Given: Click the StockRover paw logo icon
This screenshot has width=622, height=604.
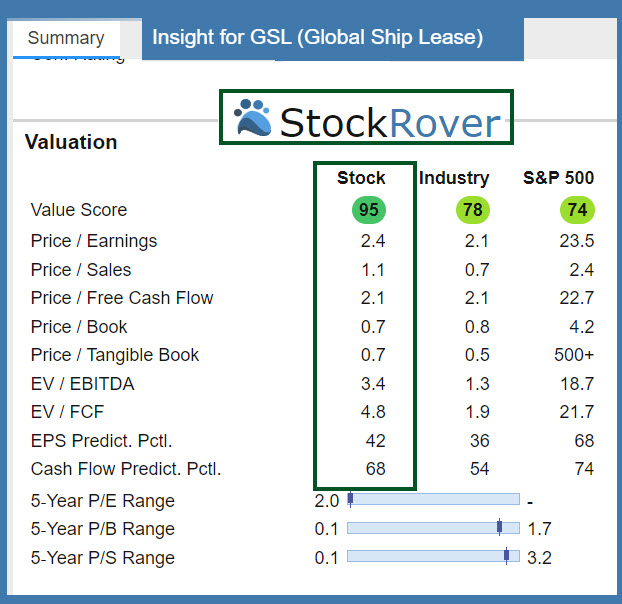Looking at the screenshot, I should coord(253,118).
